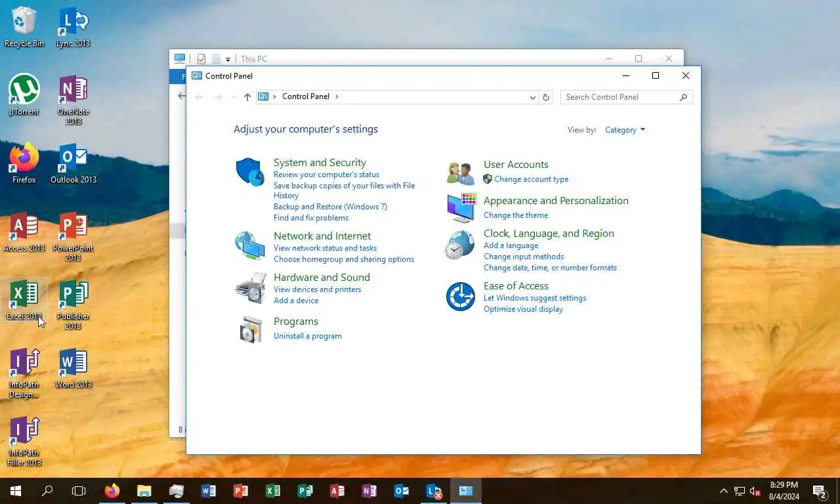Select the PowerPoint 2013 desktop shortcut
840x504 pixels.
(x=73, y=236)
